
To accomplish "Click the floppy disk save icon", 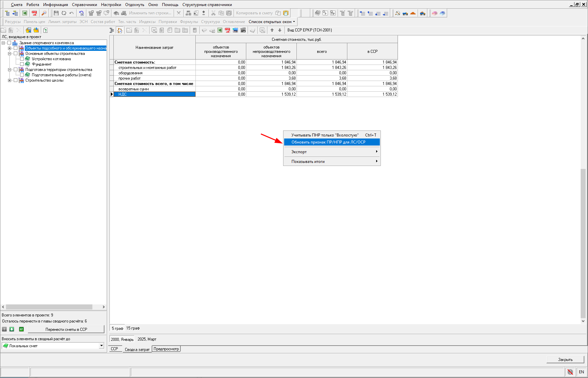I will (x=56, y=13).
